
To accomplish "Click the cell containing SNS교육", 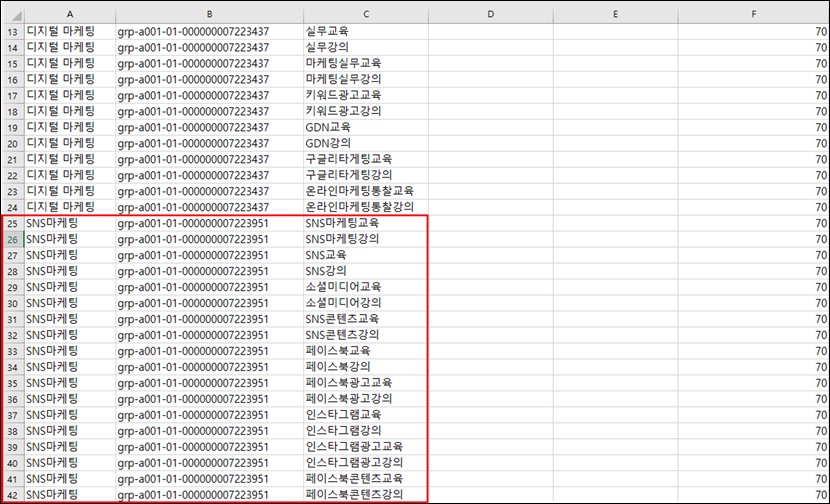I will tap(366, 255).
